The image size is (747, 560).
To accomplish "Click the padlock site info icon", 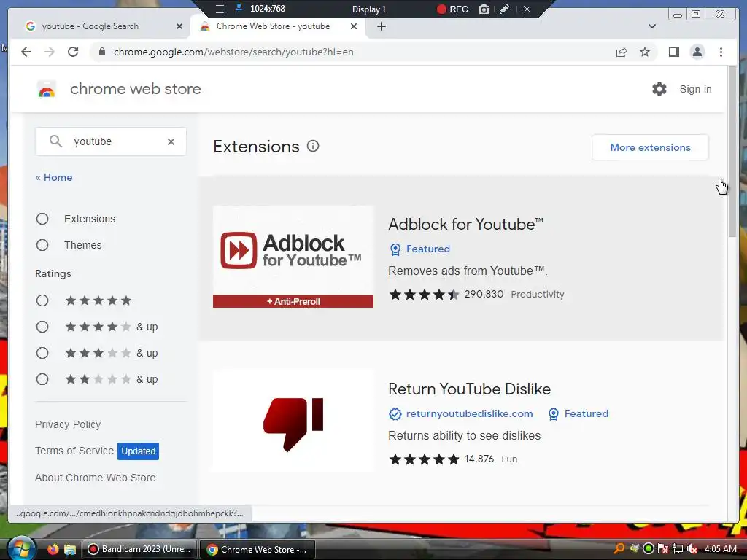I will [101, 52].
